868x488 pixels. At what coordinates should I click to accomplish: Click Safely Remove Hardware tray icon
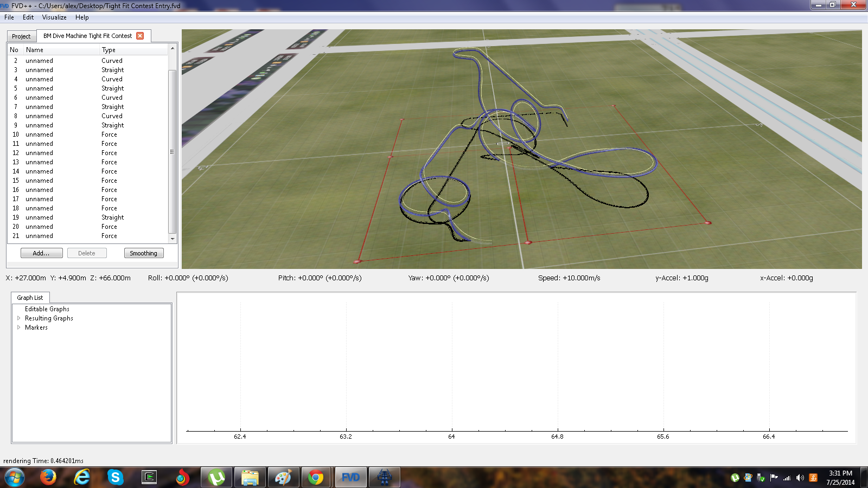pyautogui.click(x=761, y=478)
